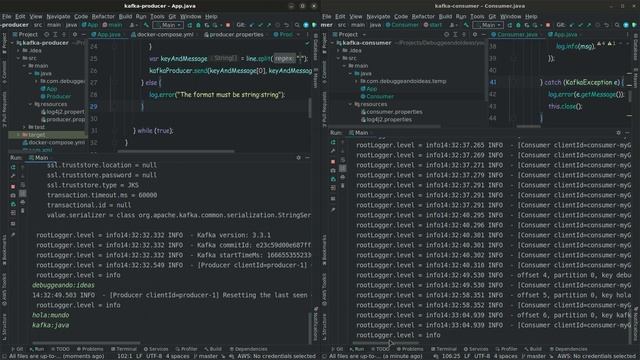Open Refactor menu in kafka-producer window

click(x=103, y=16)
